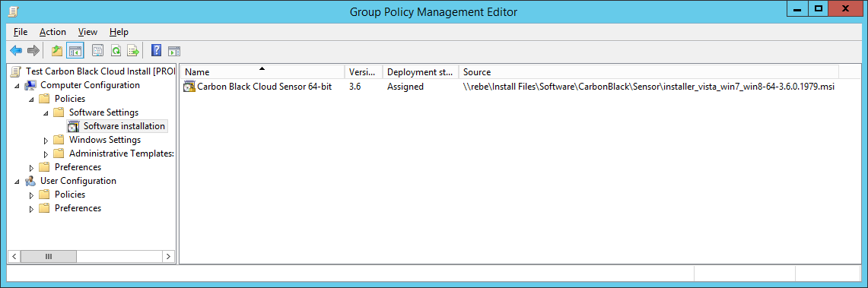Click the User Configuration person icon
Image resolution: width=868 pixels, height=288 pixels.
coord(31,181)
